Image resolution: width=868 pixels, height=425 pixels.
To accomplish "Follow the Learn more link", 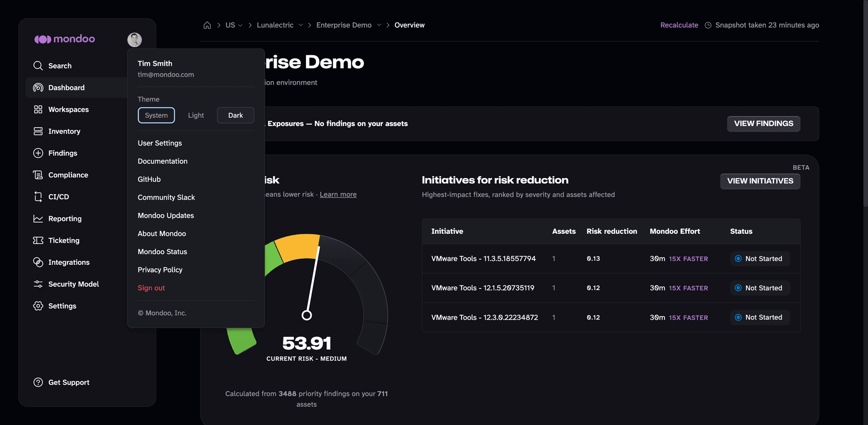I will (338, 194).
